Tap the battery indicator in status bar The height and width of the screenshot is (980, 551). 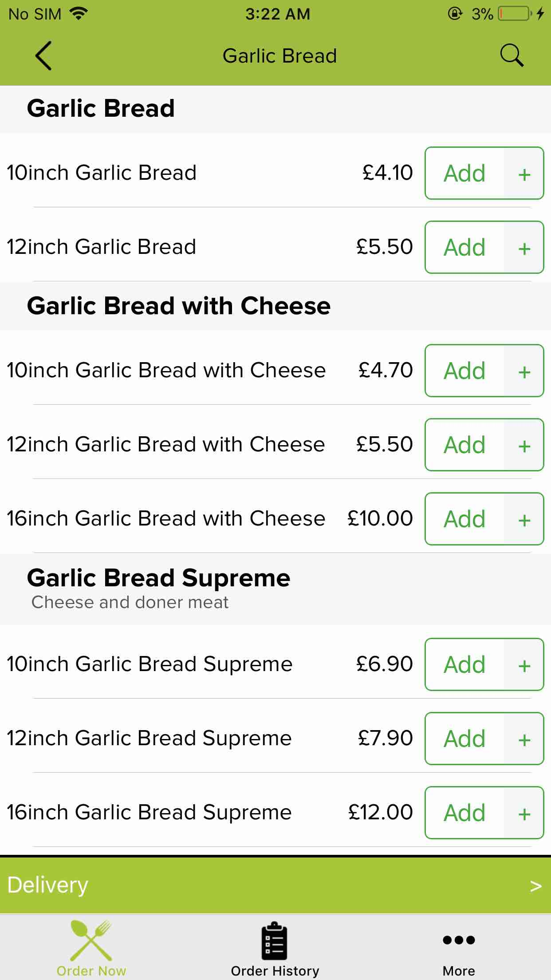[x=515, y=14]
